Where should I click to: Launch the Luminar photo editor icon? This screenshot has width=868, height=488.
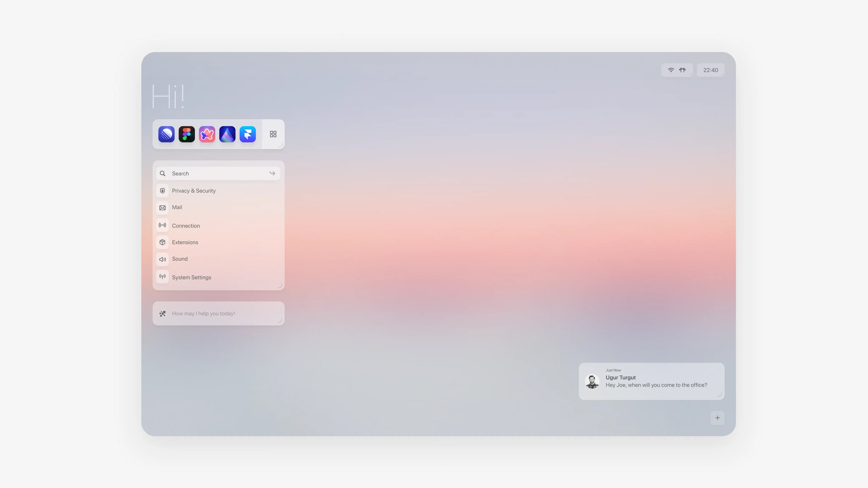tap(227, 134)
